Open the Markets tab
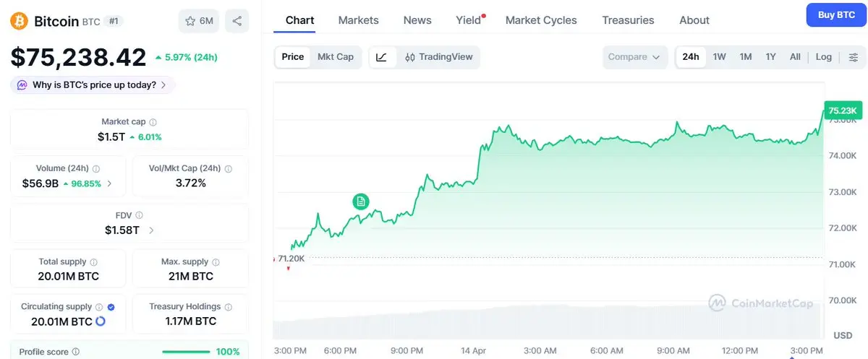The height and width of the screenshot is (359, 868). [358, 20]
